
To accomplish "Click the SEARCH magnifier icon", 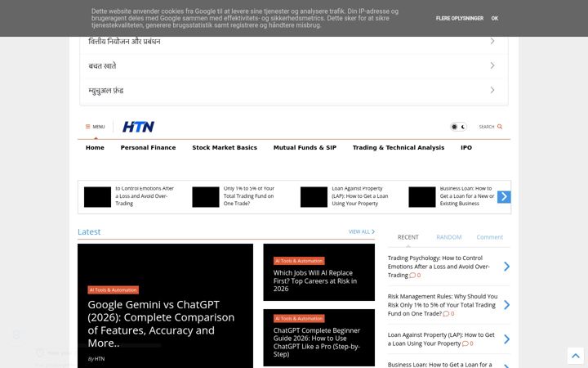I will point(500,127).
